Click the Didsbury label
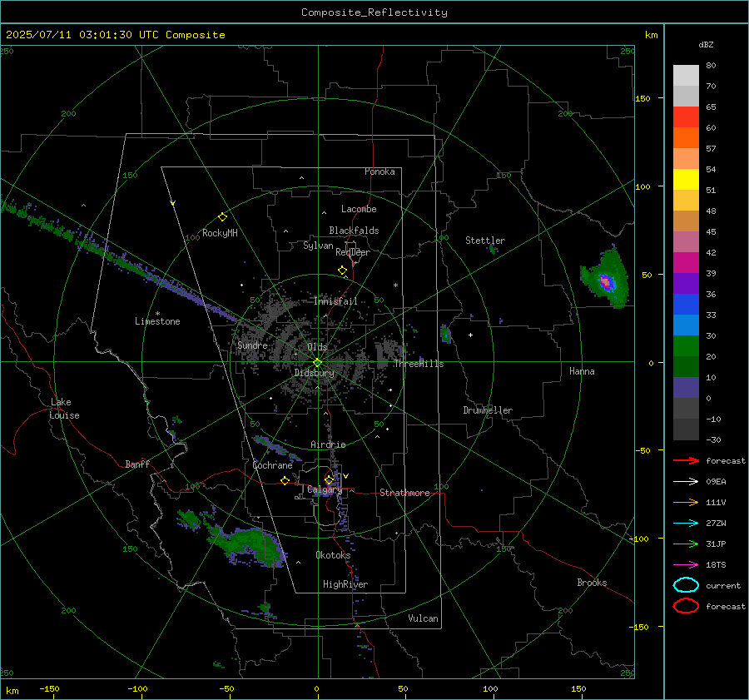 (x=314, y=373)
